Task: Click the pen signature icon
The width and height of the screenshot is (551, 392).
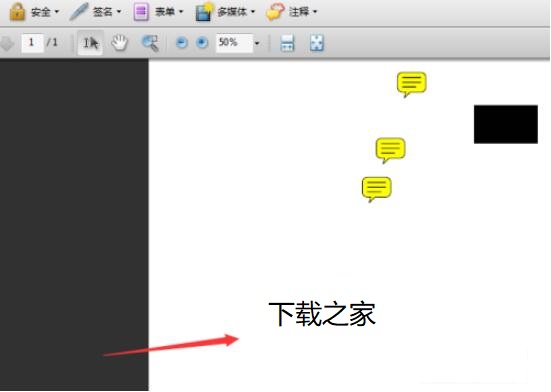Action: (79, 12)
